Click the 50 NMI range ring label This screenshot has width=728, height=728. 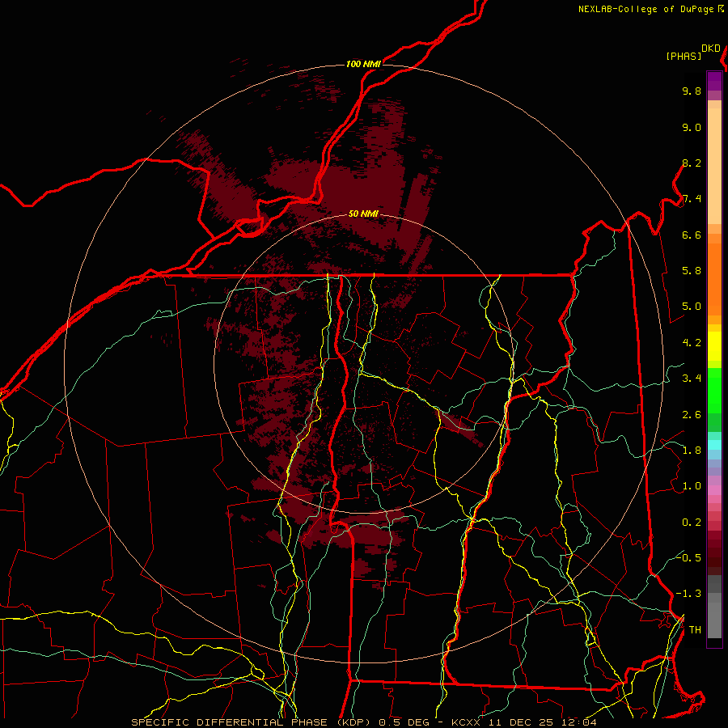click(x=363, y=214)
